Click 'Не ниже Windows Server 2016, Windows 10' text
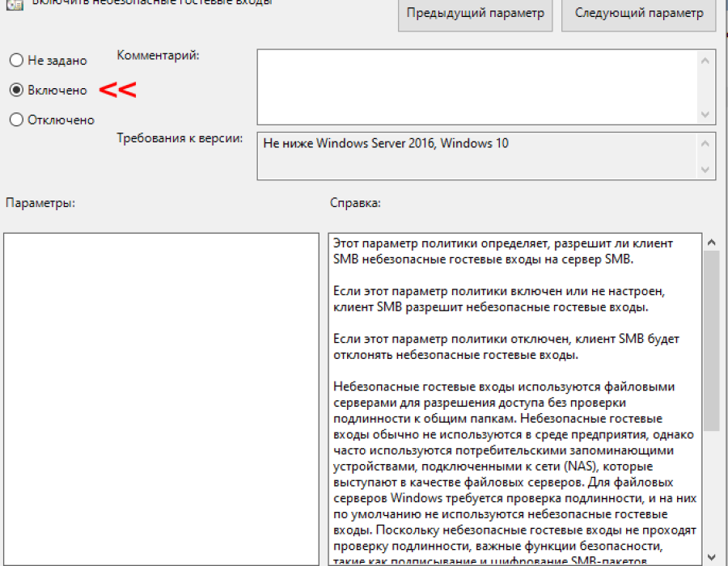728x566 pixels. (x=386, y=143)
